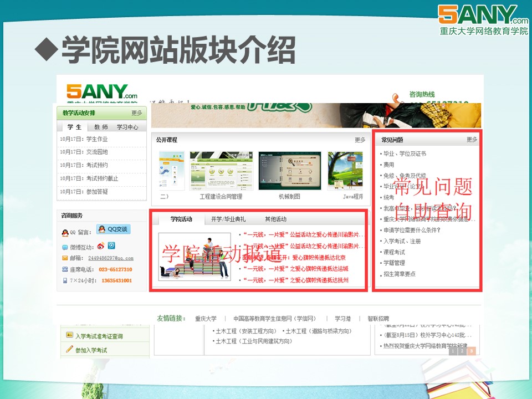This screenshot has width=532, height=399.
Task: Open the 毕业、学位及证书 FAQ link
Action: pyautogui.click(x=405, y=154)
